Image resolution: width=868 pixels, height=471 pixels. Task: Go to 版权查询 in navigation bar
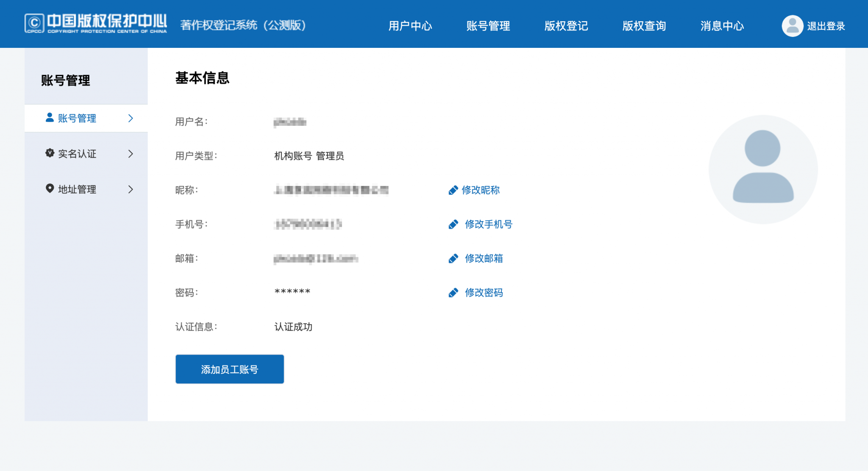click(x=644, y=26)
